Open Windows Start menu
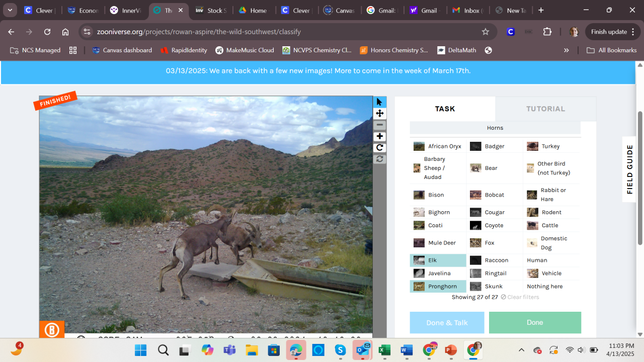 pyautogui.click(x=141, y=350)
